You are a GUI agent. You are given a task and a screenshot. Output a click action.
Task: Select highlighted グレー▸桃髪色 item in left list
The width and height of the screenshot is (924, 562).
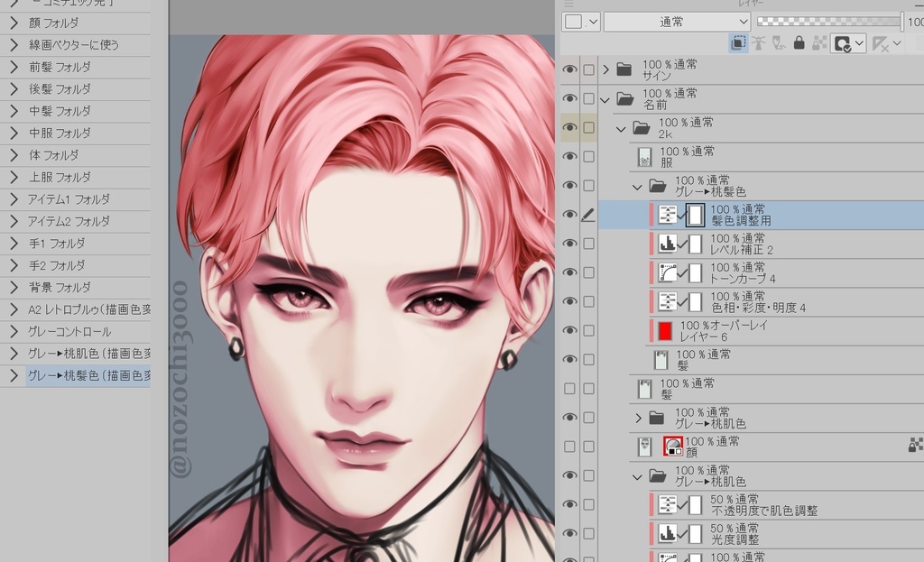coord(88,376)
